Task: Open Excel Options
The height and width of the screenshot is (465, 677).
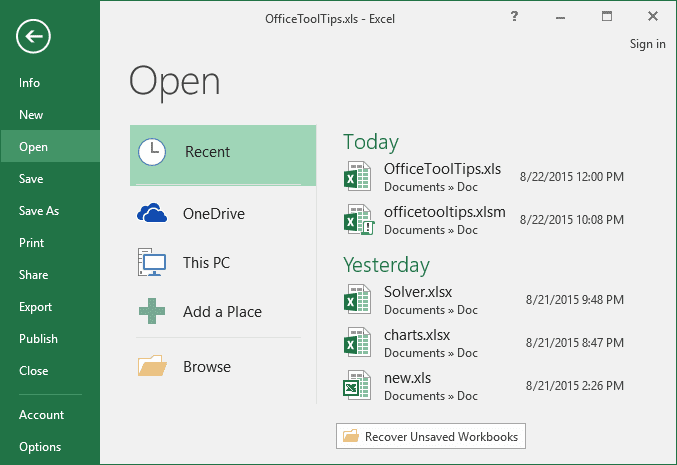Action: (50, 446)
